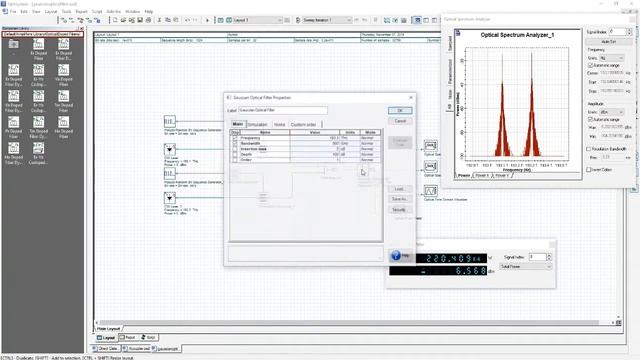Increment the power meter Signal Index stepper
The height and width of the screenshot is (360, 640).
[549, 255]
